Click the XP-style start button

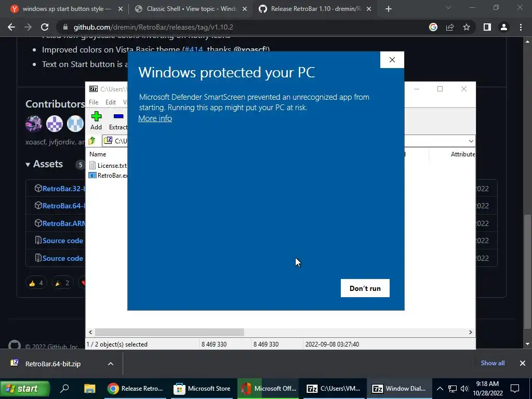point(25,389)
